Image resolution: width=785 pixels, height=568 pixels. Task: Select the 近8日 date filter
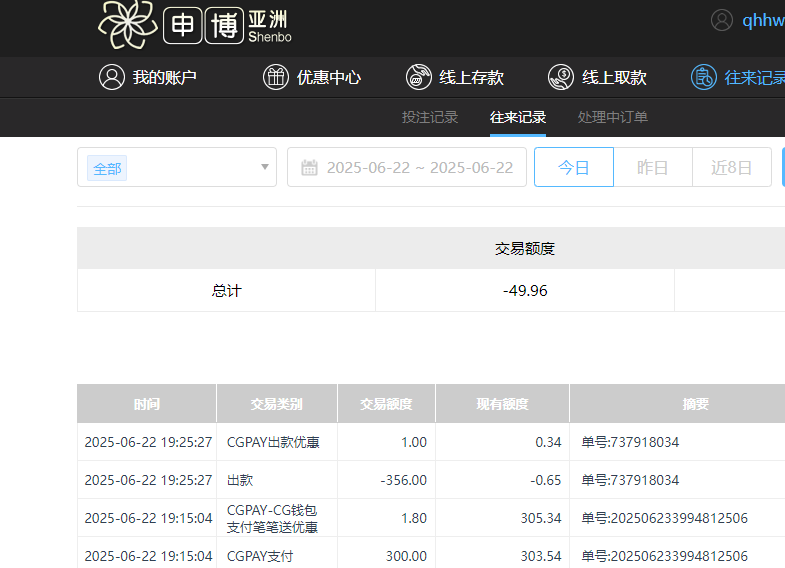(731, 167)
